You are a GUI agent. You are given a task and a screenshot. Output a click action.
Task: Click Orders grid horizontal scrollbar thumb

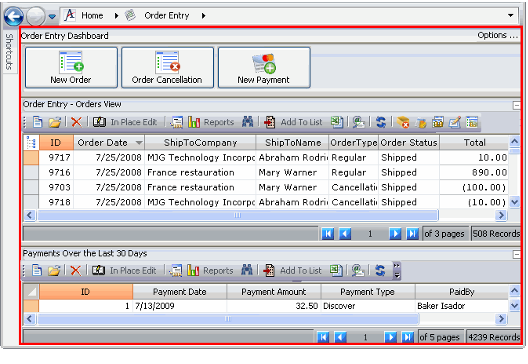pyautogui.click(x=238, y=215)
